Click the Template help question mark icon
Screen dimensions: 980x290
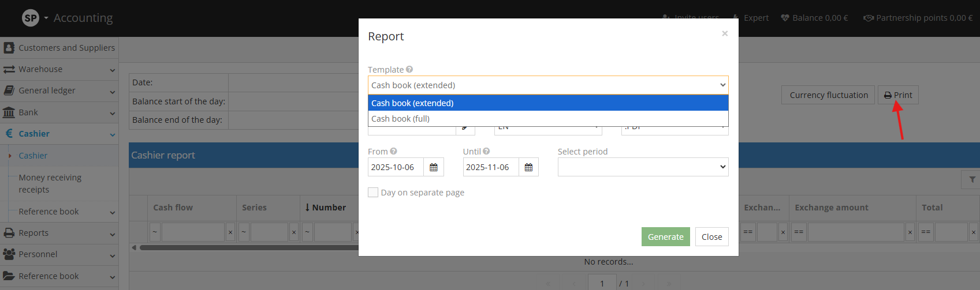(x=409, y=69)
